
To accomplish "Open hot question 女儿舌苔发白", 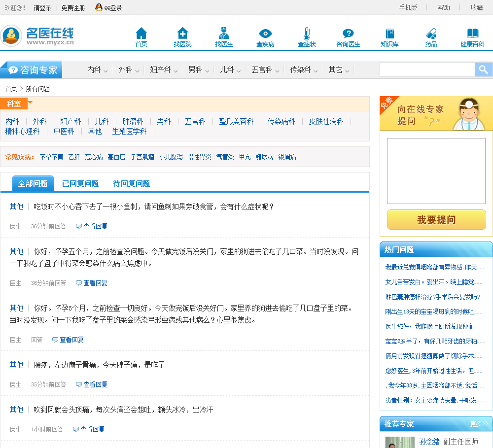I will pyautogui.click(x=433, y=282).
